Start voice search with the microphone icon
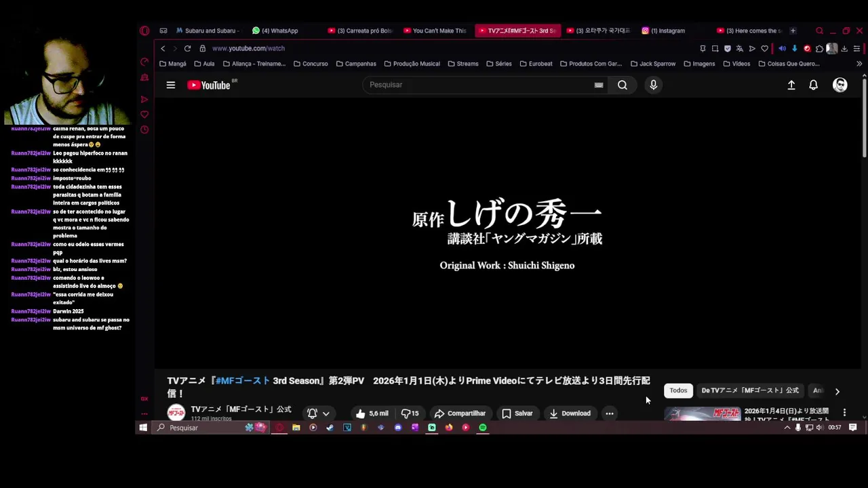 coord(654,85)
